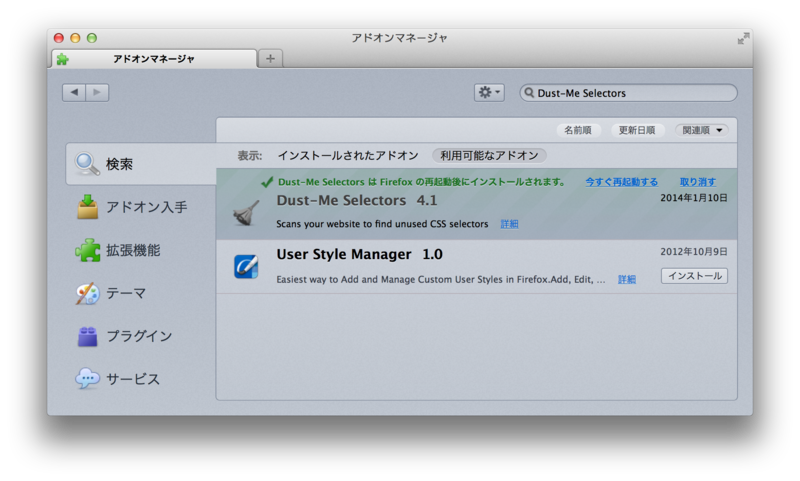Show インストールされたアドオン results

(x=348, y=156)
